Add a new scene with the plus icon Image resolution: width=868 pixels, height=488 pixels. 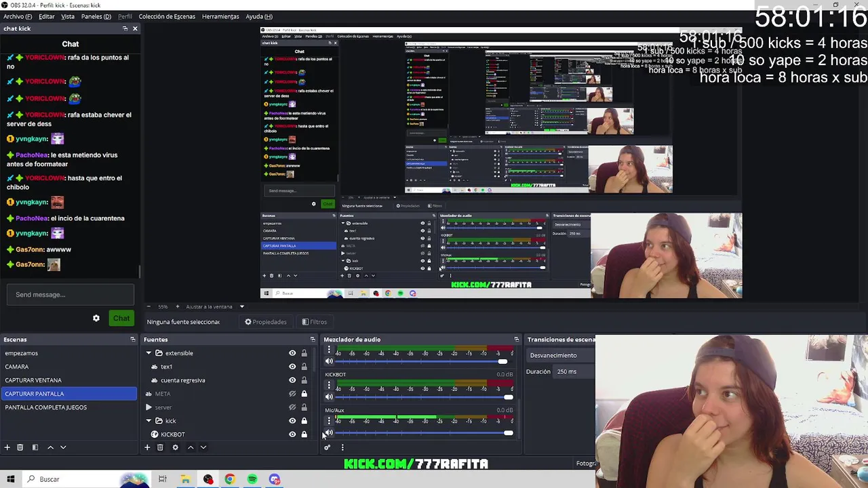7,447
